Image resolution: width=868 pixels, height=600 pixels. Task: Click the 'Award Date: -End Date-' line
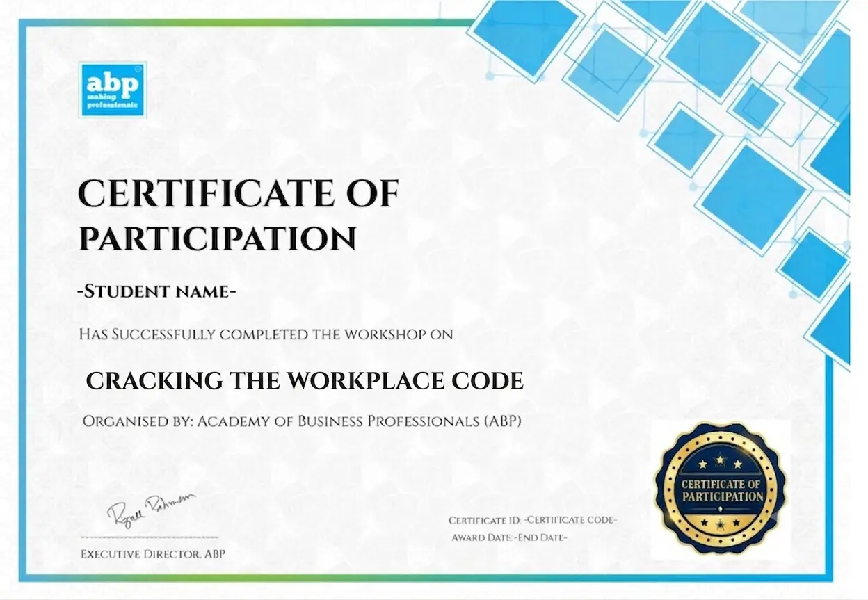pyautogui.click(x=509, y=537)
